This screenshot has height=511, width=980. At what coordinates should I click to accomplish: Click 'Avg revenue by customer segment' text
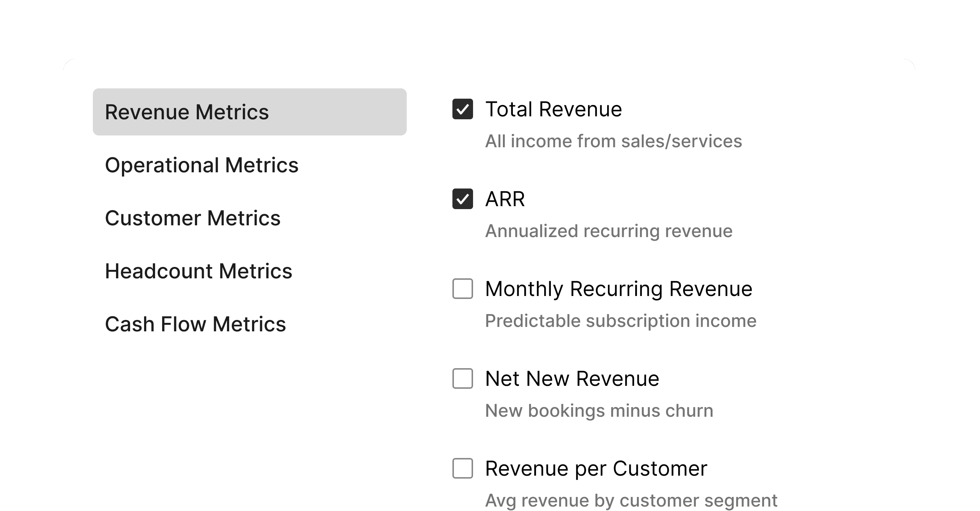pyautogui.click(x=631, y=500)
